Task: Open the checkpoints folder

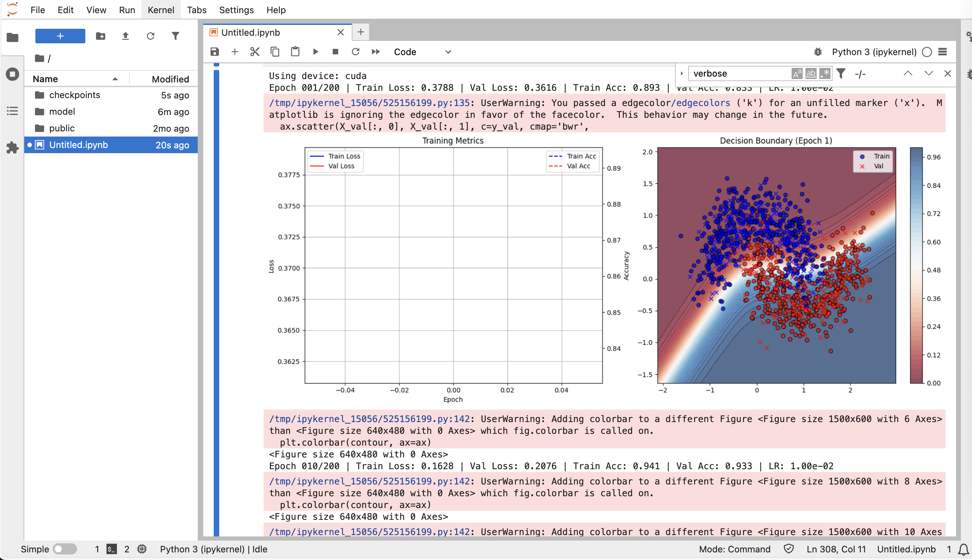Action: 74,95
